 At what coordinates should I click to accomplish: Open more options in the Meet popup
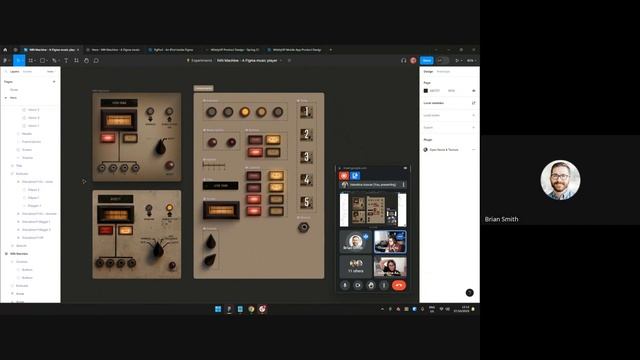[x=384, y=285]
